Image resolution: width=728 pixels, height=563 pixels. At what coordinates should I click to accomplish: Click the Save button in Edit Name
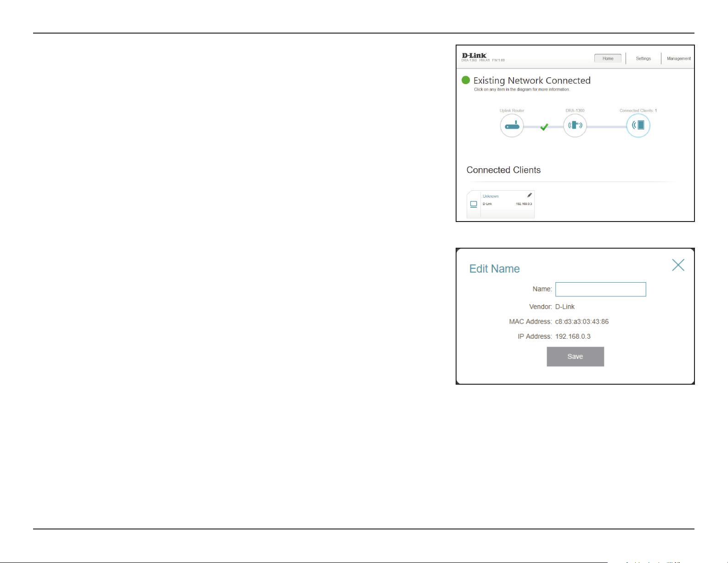575,357
